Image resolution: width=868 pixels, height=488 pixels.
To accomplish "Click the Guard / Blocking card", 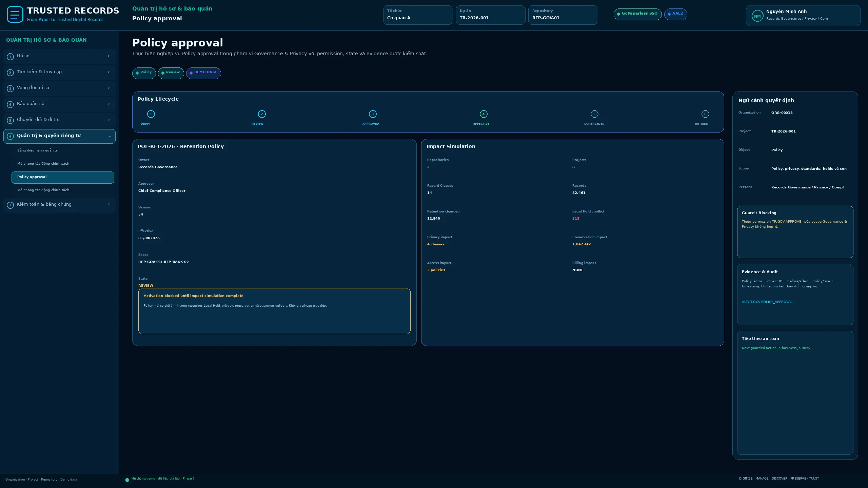I will point(795,232).
